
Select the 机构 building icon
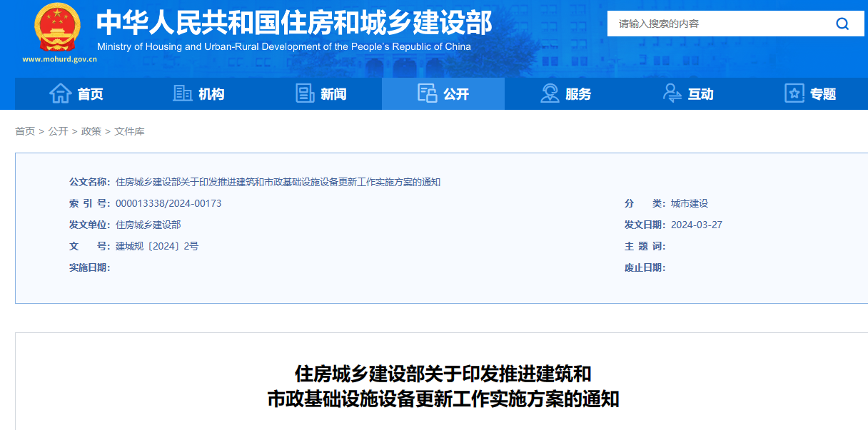point(181,93)
